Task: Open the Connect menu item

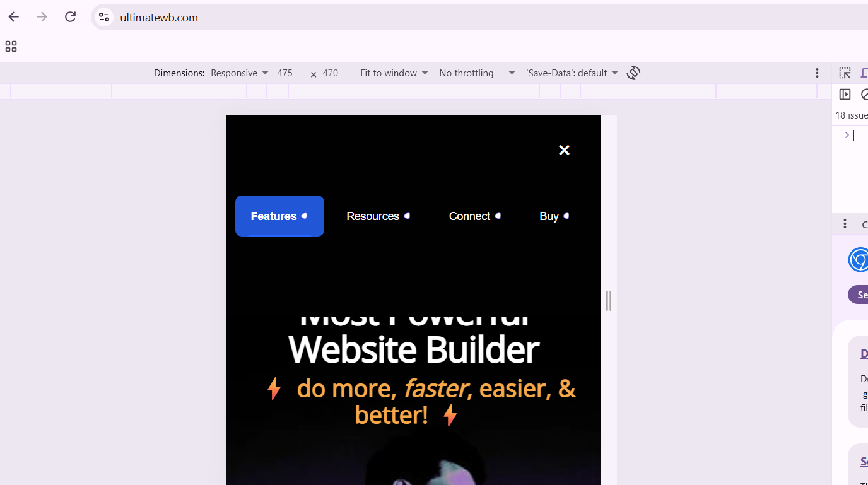Action: [x=475, y=216]
